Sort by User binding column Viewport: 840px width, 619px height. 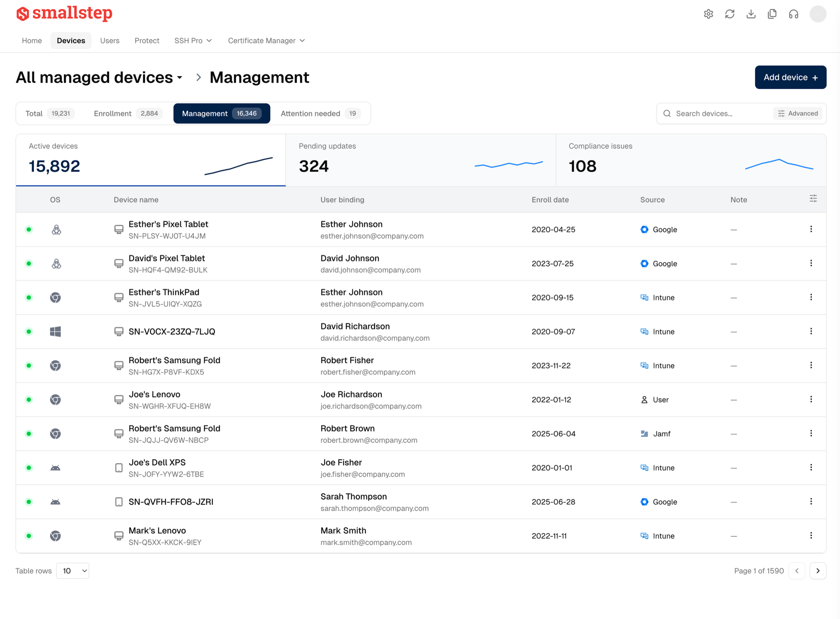click(x=342, y=200)
